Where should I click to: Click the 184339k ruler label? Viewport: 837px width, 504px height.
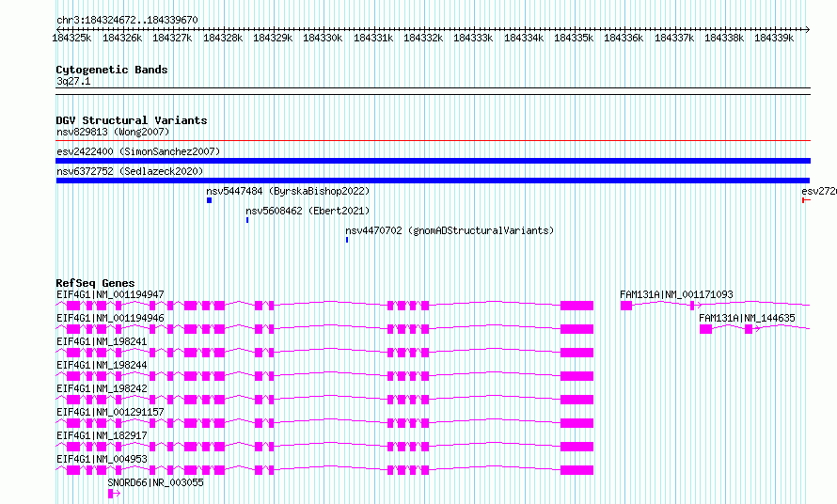coord(774,38)
